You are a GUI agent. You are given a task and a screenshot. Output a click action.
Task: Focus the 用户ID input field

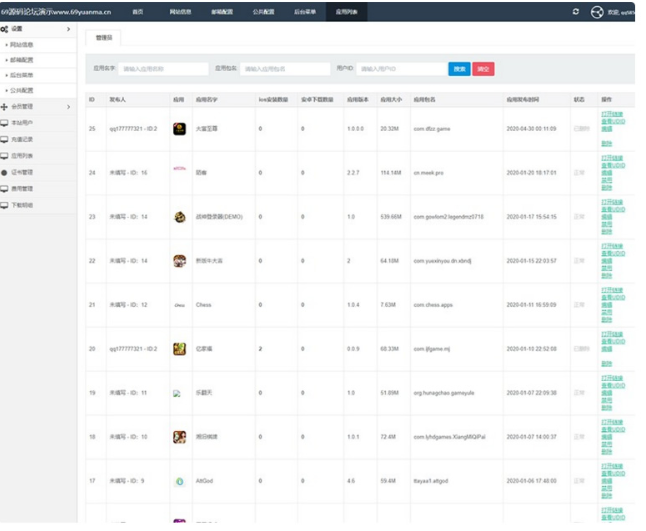[402, 69]
